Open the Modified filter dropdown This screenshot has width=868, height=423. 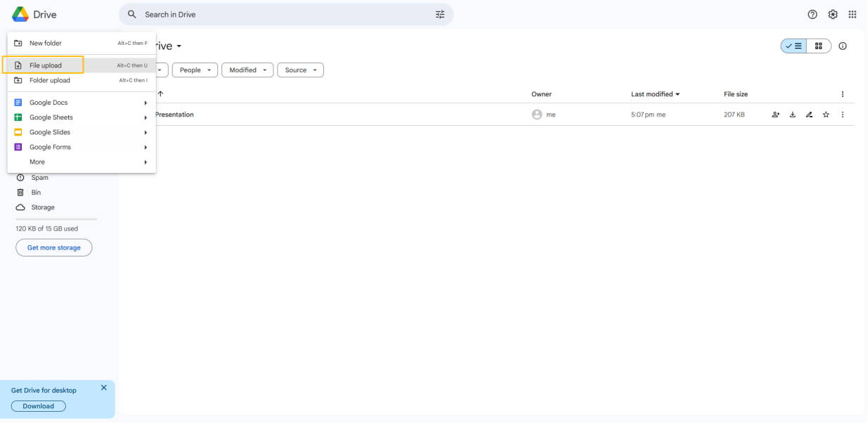[247, 70]
